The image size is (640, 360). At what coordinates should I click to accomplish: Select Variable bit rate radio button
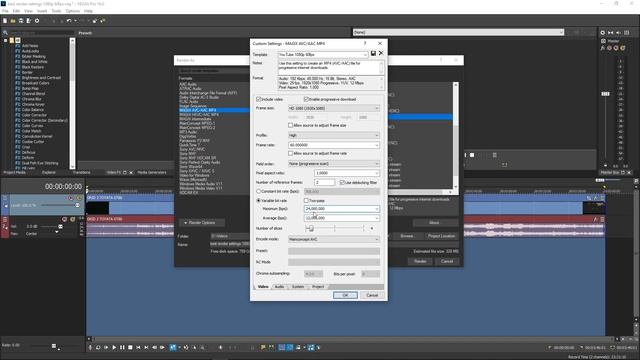click(258, 200)
